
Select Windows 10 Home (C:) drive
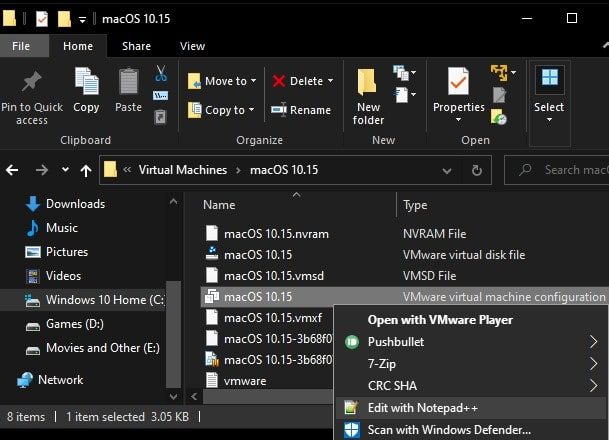pyautogui.click(x=83, y=300)
